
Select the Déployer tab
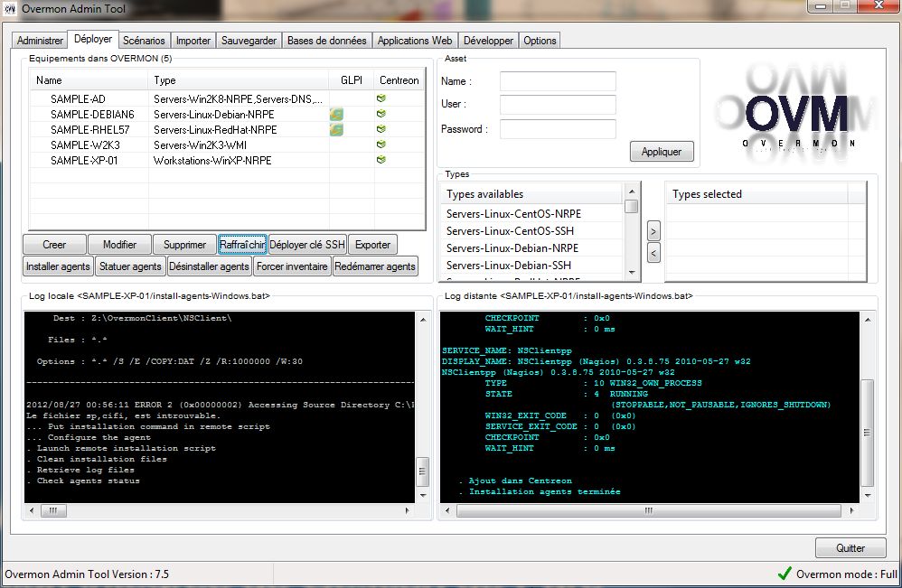[93, 39]
